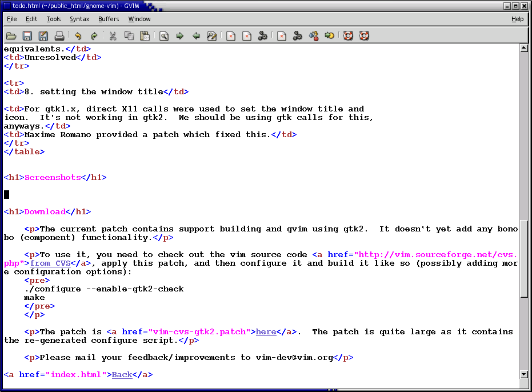The height and width of the screenshot is (392, 532).
Task: Click the "./configure --enable-gtk2-check" line
Action: pos(104,289)
